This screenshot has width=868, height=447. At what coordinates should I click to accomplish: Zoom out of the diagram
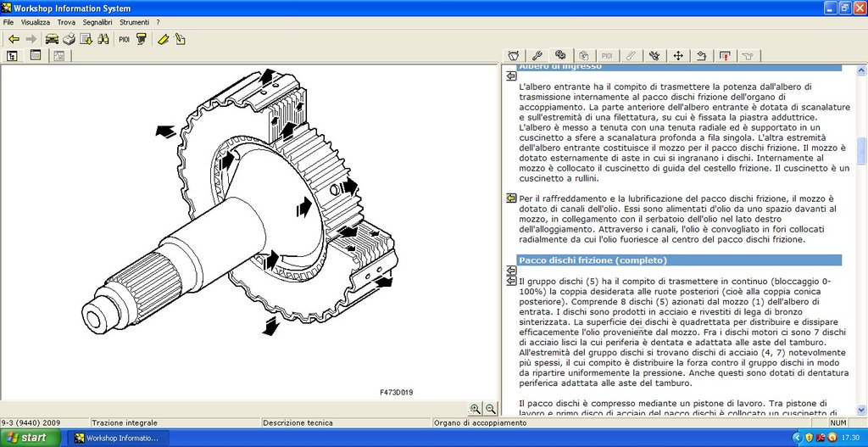pyautogui.click(x=491, y=409)
